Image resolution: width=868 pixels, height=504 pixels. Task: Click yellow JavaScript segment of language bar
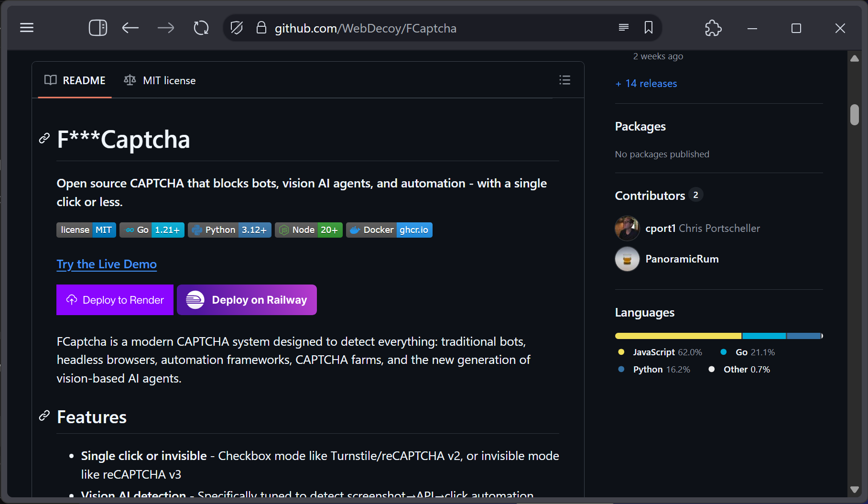click(x=678, y=336)
